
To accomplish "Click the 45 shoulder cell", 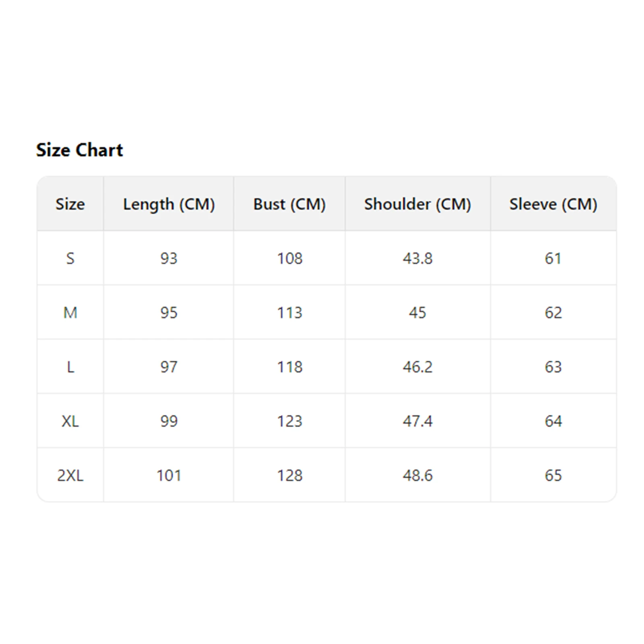I will [x=417, y=313].
